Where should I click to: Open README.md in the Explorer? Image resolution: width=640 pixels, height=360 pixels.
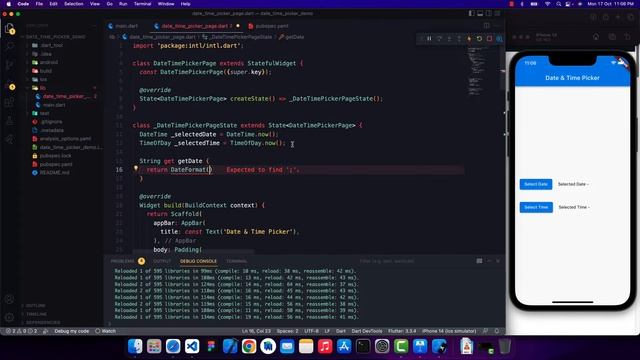click(x=54, y=173)
